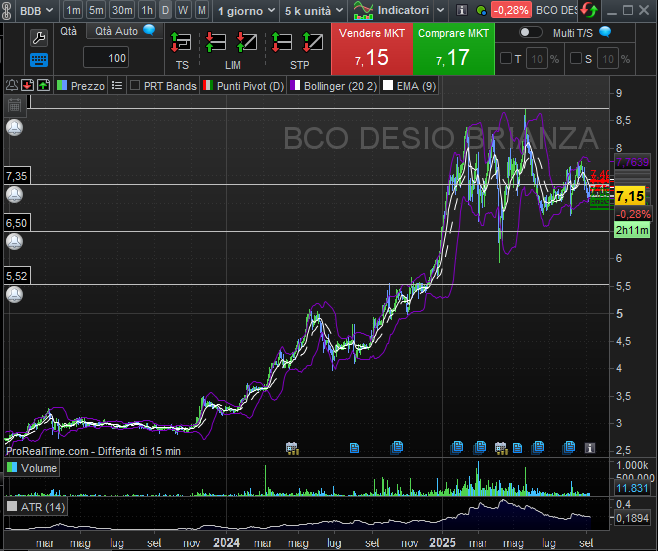Select the 30m timeframe tab
The image size is (658, 551).
pos(121,10)
